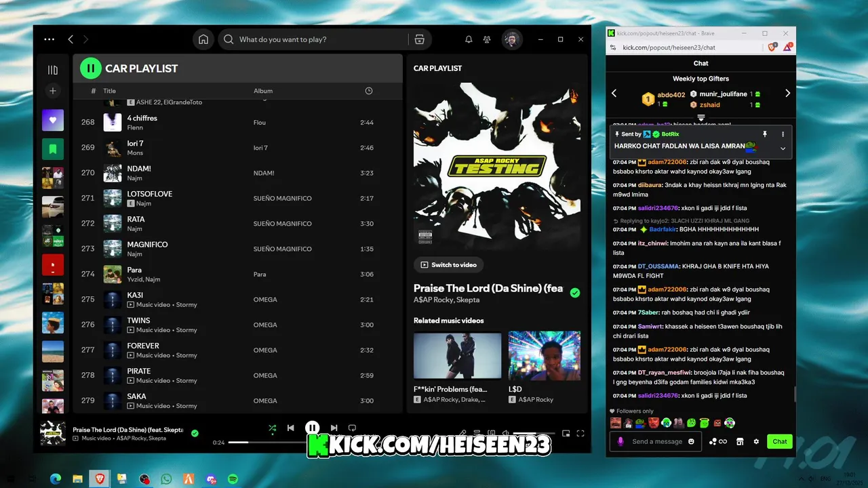The height and width of the screenshot is (488, 868).
Task: Open Friend Activity icon
Action: [x=487, y=39]
